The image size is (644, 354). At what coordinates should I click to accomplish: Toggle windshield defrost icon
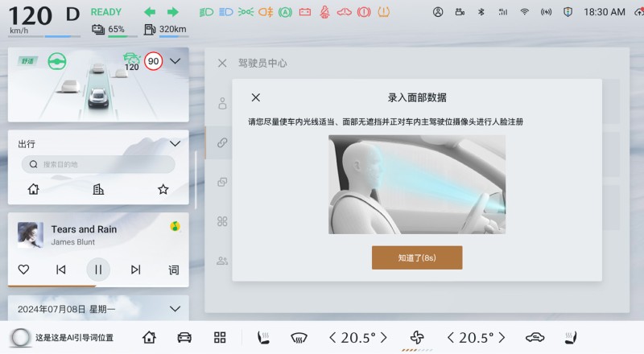[299, 338]
